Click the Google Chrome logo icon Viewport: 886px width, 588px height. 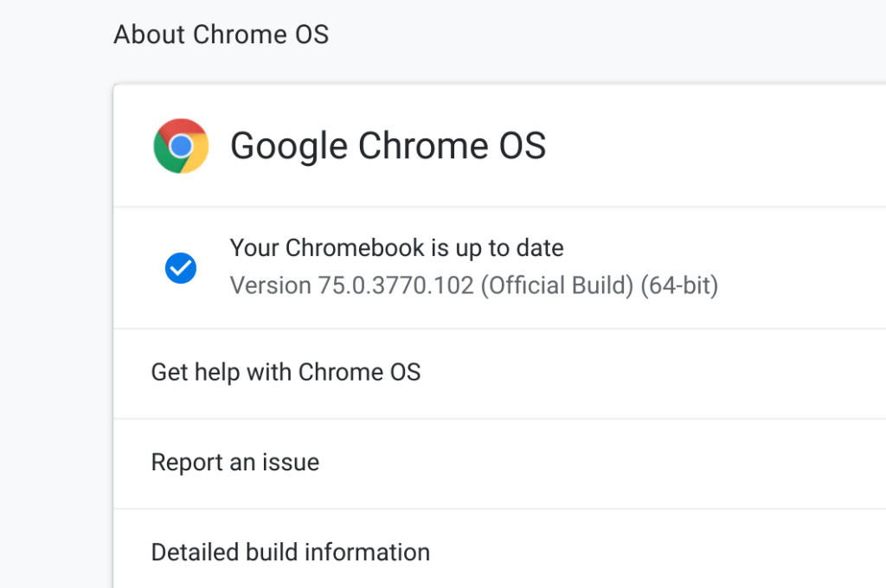(181, 146)
